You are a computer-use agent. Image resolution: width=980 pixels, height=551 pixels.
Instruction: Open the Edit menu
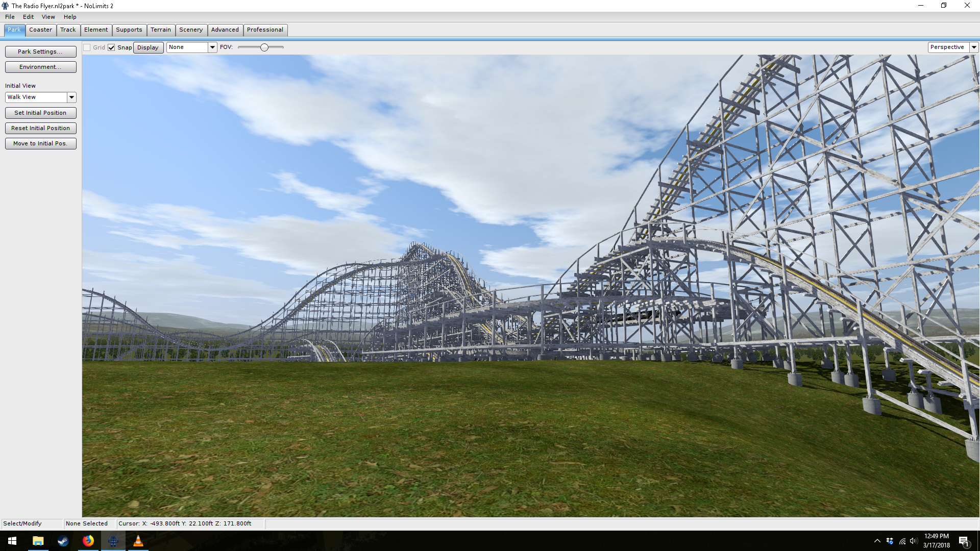coord(28,17)
